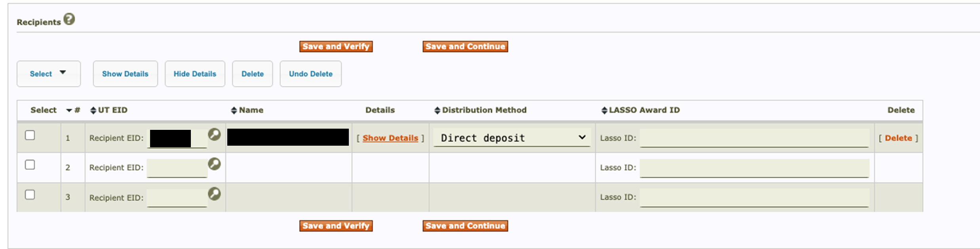Check the select box for row 1
The image size is (980, 249).
click(30, 135)
